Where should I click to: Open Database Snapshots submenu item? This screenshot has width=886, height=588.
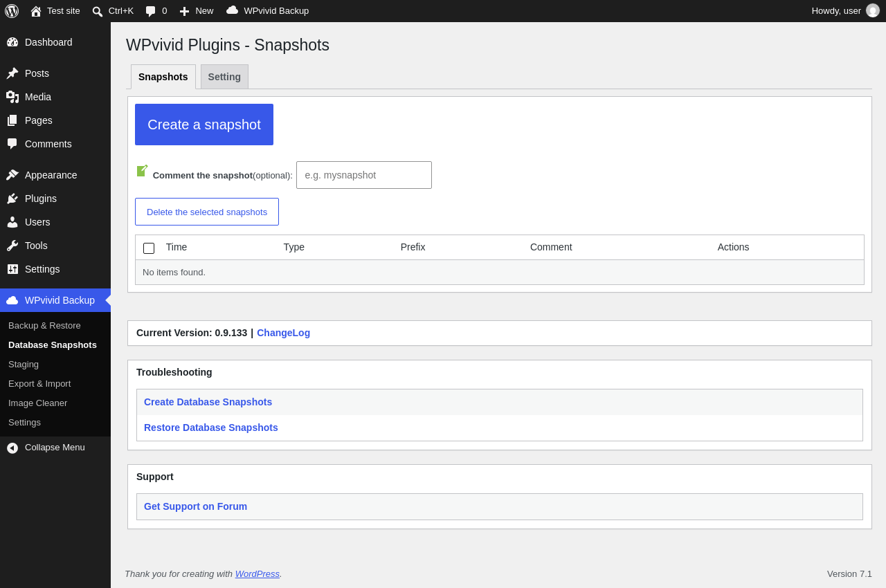point(53,344)
